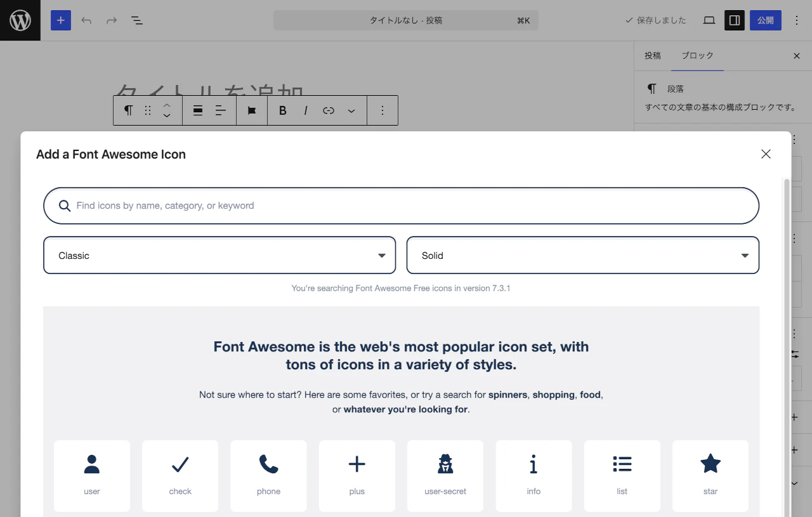Select the user icon card

[92, 476]
